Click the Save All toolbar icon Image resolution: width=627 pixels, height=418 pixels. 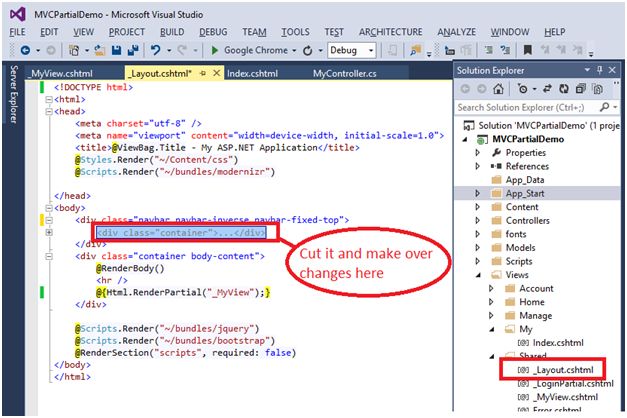(133, 50)
